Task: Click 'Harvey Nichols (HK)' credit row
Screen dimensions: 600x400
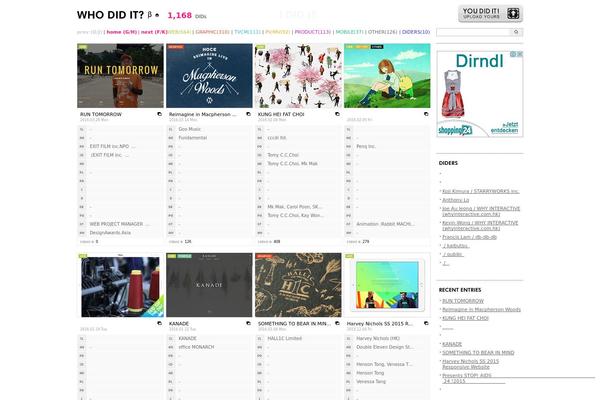Action: coord(378,339)
